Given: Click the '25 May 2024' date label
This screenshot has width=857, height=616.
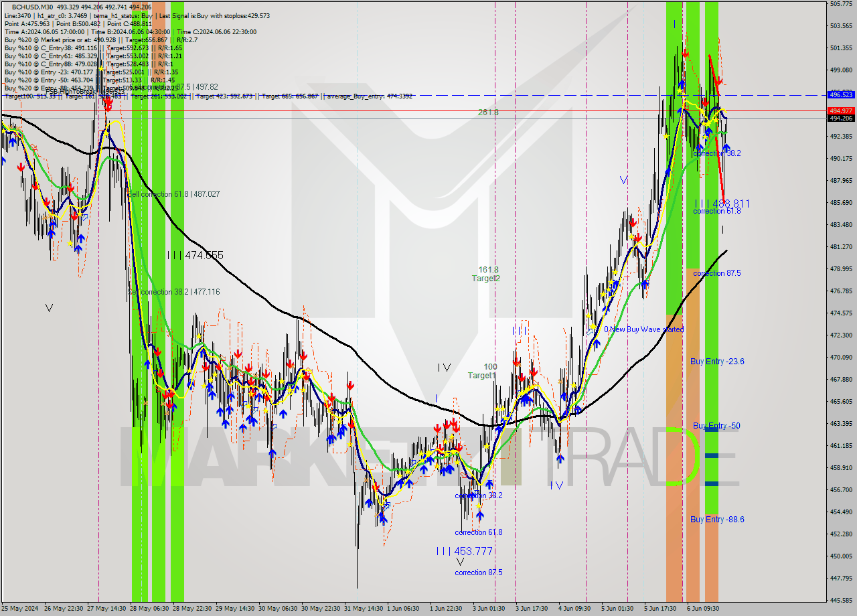Looking at the screenshot, I should (20, 609).
